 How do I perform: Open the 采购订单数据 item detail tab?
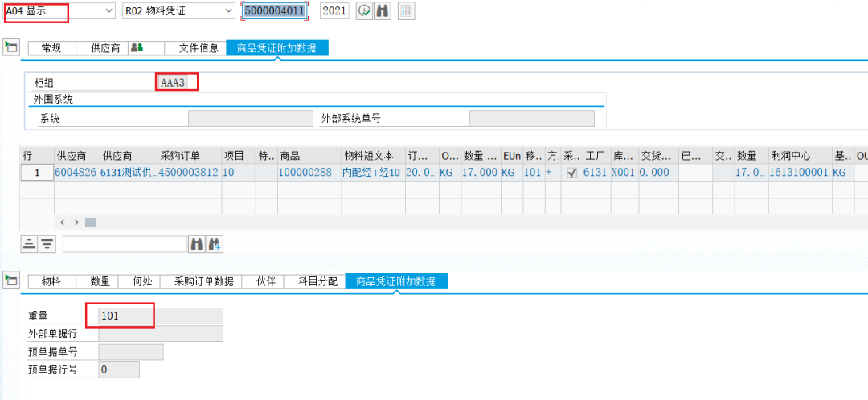(x=201, y=281)
